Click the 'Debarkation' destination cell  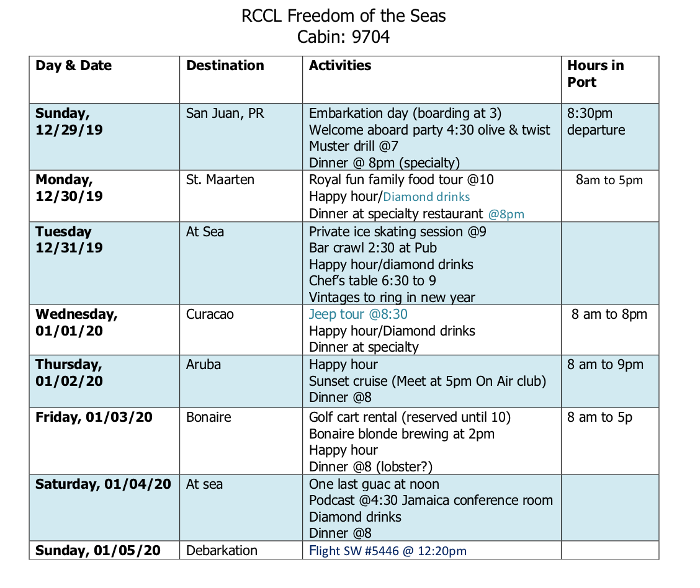tap(241, 550)
